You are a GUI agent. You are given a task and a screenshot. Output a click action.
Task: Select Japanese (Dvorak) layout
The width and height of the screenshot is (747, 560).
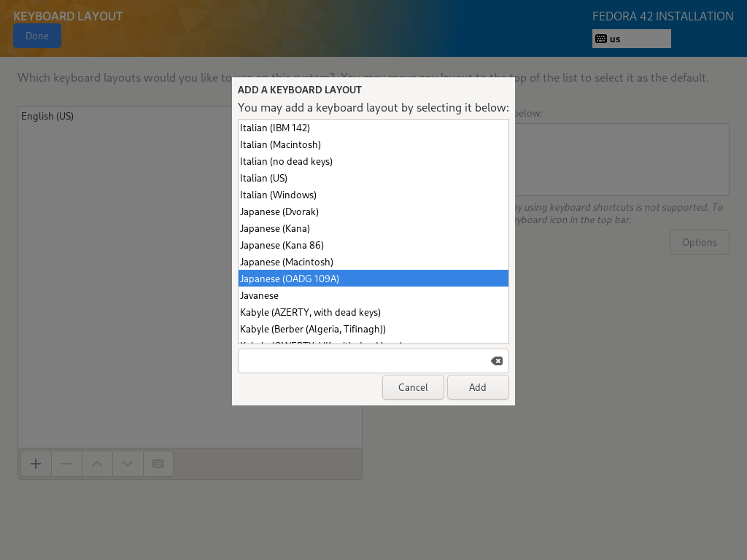coord(373,211)
